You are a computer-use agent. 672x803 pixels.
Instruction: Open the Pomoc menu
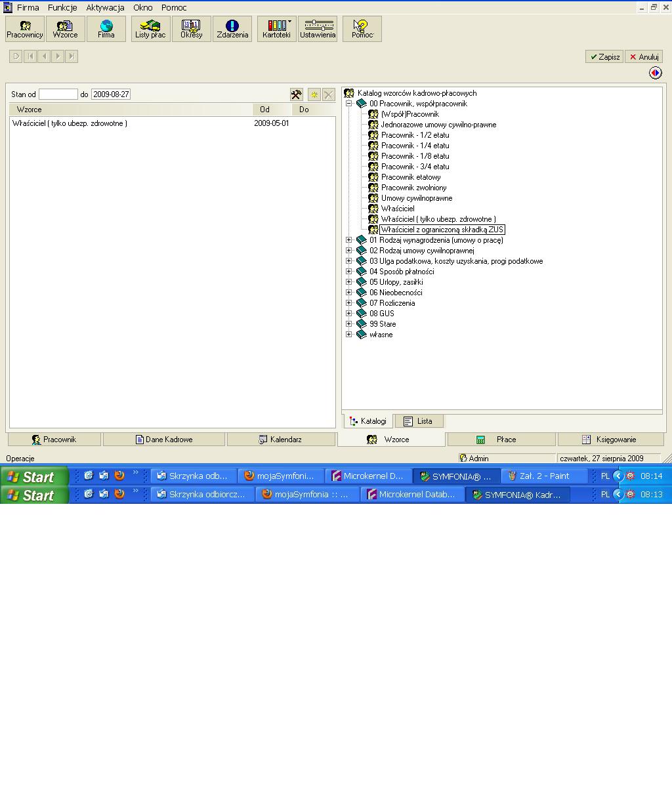pos(174,8)
